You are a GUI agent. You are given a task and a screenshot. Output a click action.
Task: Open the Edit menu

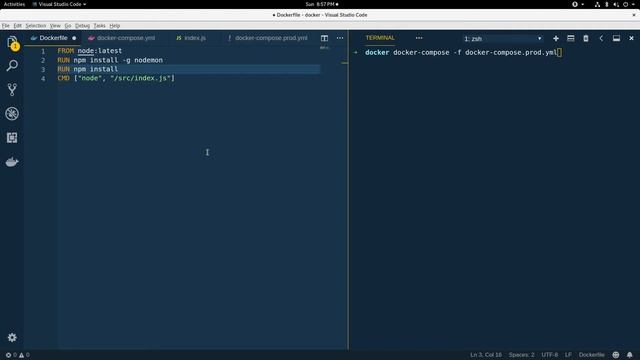18,26
